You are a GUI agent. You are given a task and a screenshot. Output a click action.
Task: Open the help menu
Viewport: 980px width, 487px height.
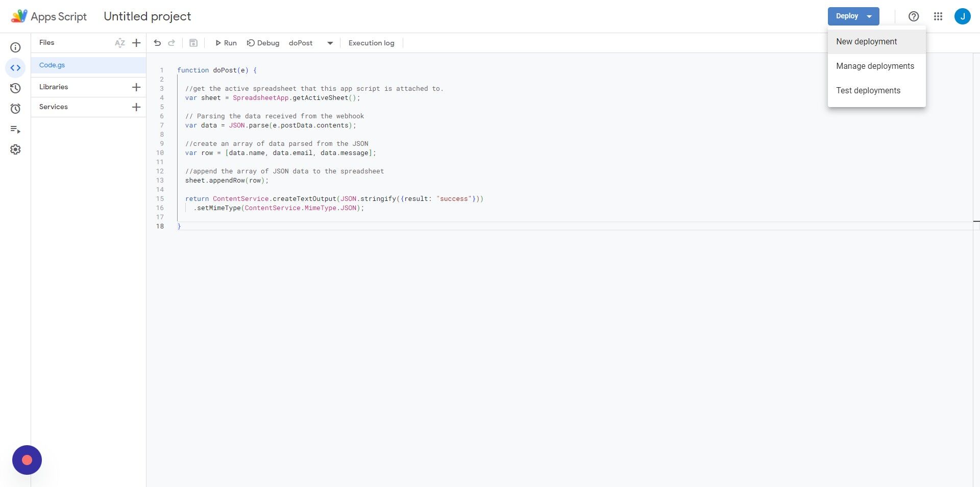click(x=913, y=16)
